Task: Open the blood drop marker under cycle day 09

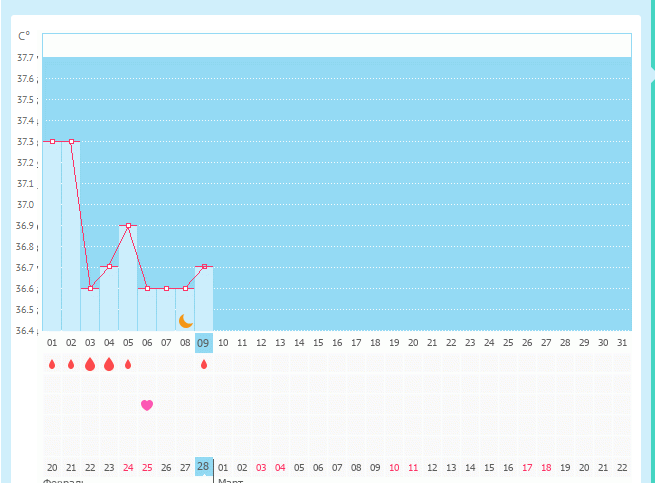Action: coord(204,365)
